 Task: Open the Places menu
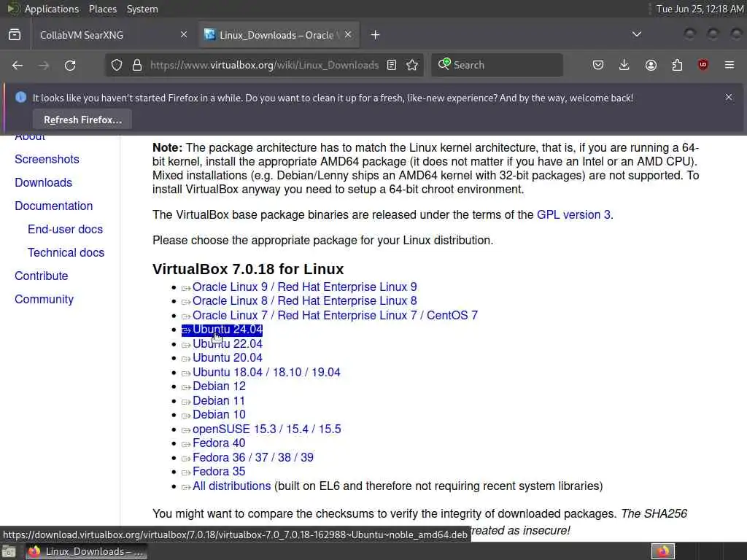pos(103,9)
